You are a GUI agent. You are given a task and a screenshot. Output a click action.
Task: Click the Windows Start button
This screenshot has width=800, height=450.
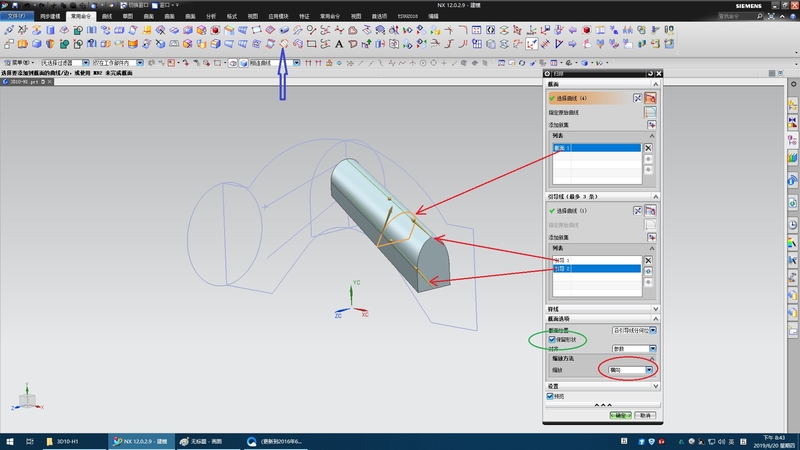(8, 441)
